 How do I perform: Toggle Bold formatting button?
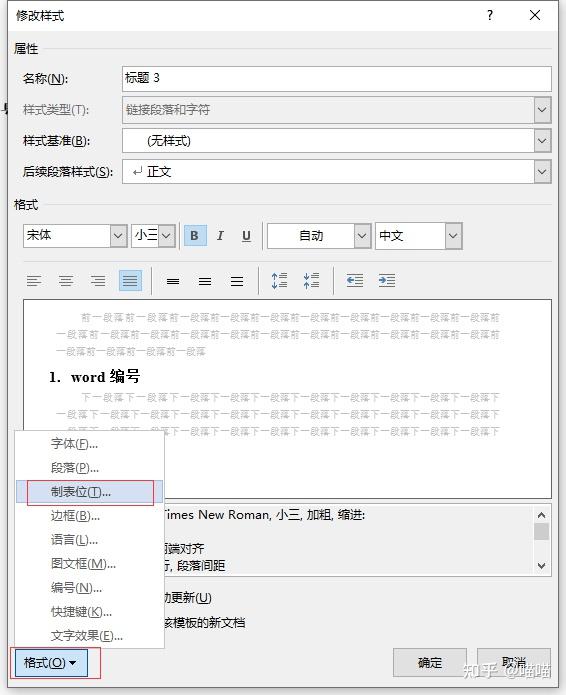pyautogui.click(x=195, y=235)
